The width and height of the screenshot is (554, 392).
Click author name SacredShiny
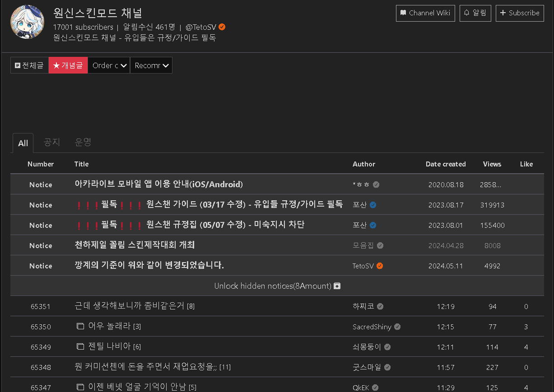coord(372,327)
